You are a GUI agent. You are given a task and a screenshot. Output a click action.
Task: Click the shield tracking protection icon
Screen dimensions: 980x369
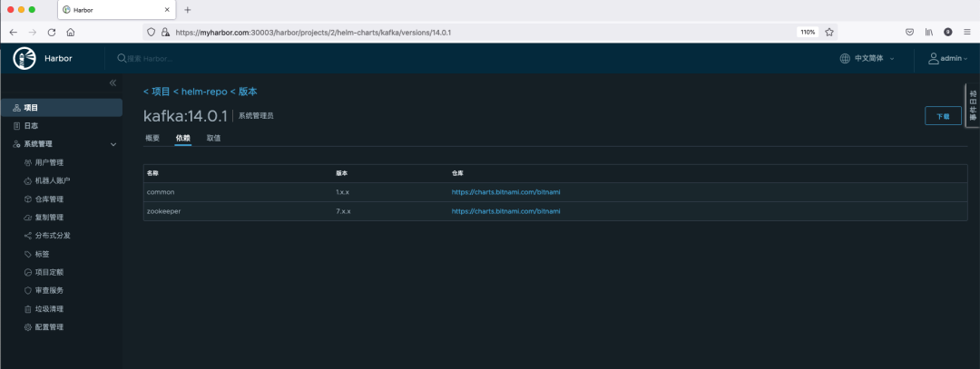[151, 32]
